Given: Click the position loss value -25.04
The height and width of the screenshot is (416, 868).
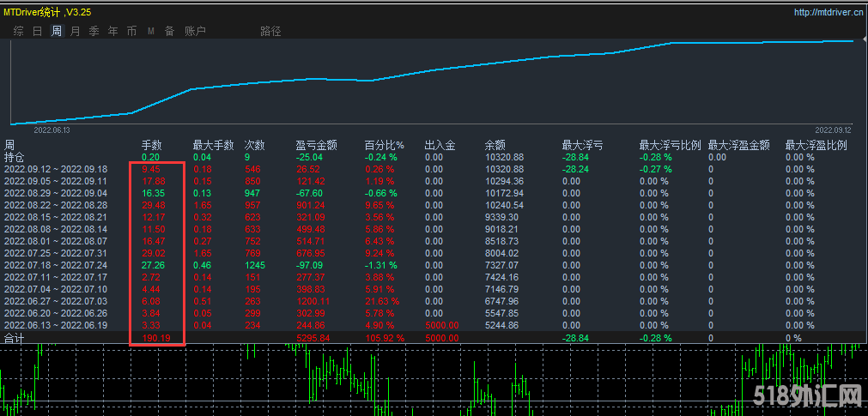Looking at the screenshot, I should pos(310,157).
